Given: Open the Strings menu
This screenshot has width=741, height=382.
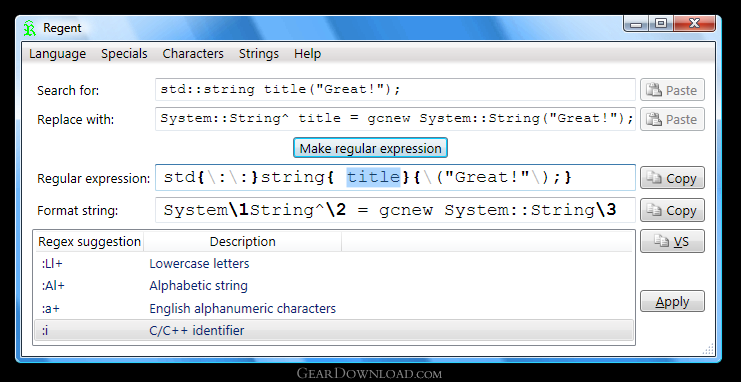Looking at the screenshot, I should tap(259, 54).
